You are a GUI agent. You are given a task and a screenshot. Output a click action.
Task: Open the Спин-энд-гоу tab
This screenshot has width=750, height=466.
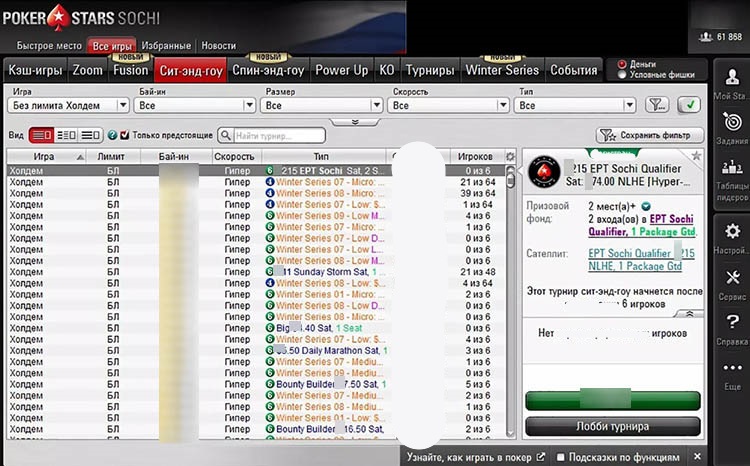pos(268,70)
